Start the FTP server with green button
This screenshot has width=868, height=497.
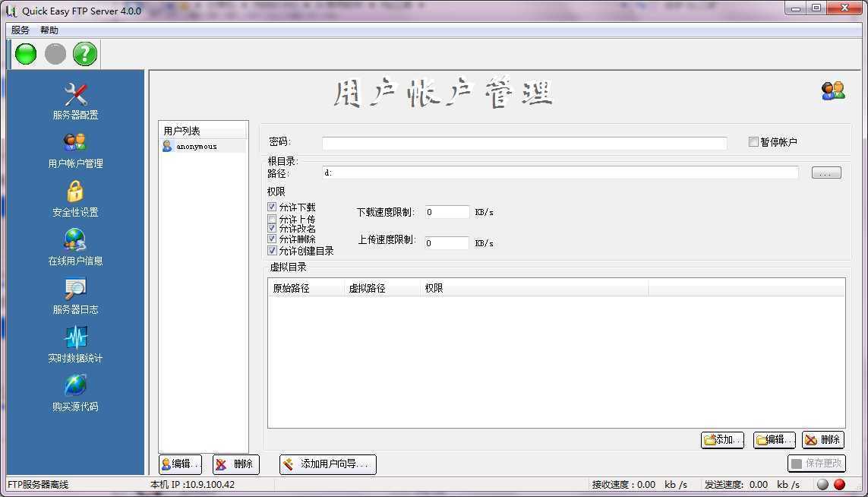click(26, 54)
